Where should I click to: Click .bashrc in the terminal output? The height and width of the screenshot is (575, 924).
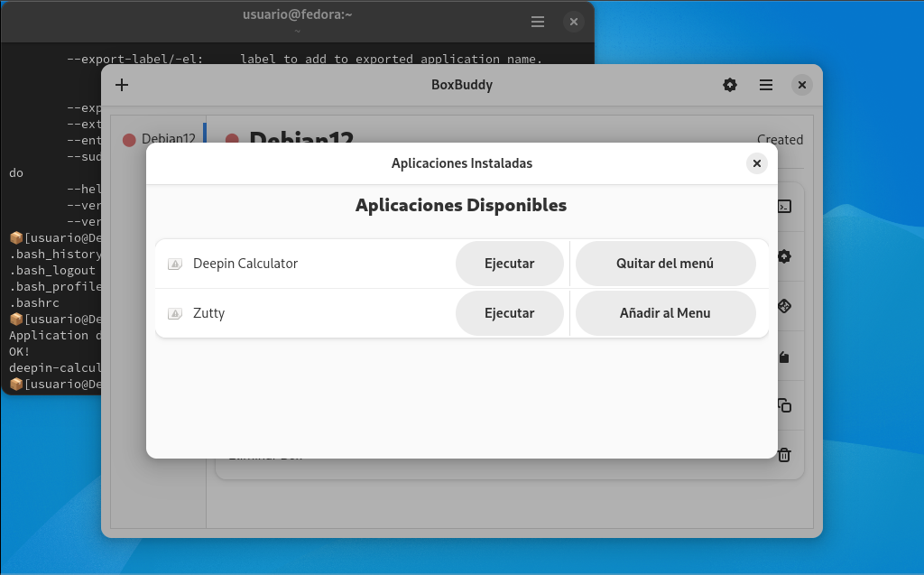(34, 303)
